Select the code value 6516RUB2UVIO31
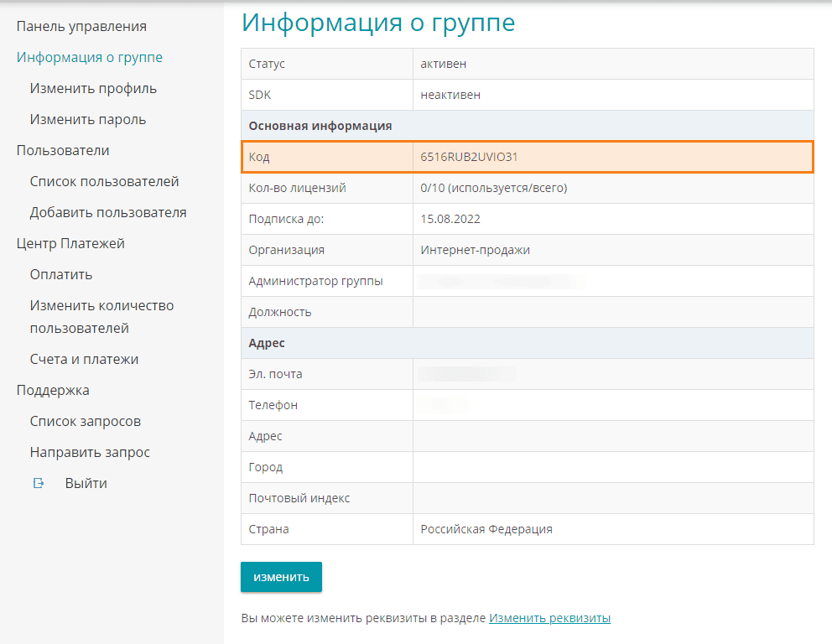 coord(469,157)
